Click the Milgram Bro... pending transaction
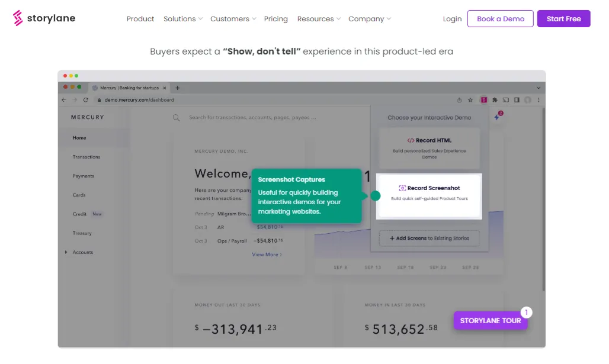This screenshot has width=609, height=364. 223,214
